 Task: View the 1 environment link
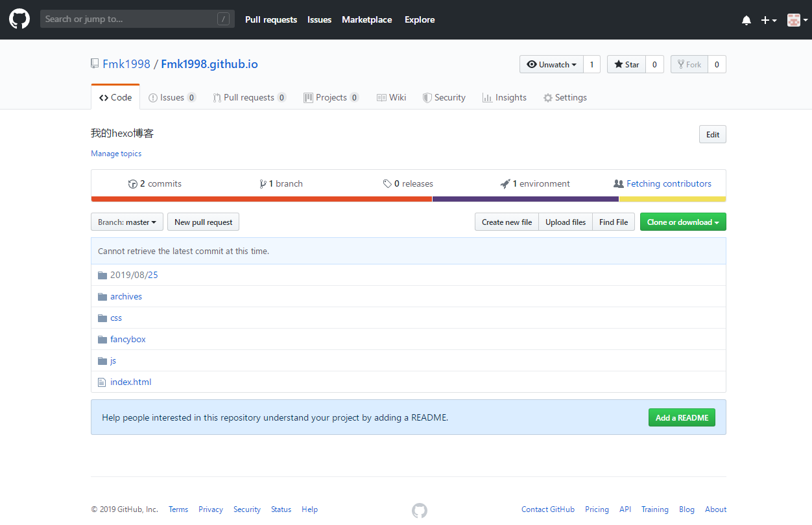click(535, 183)
